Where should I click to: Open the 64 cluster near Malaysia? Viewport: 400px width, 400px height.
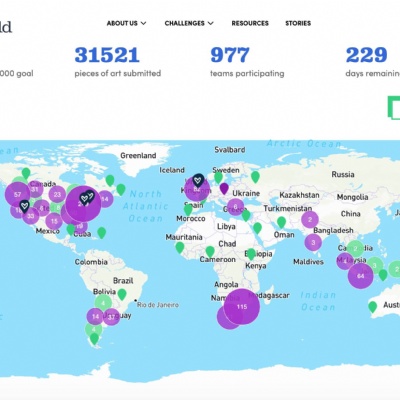click(x=360, y=276)
